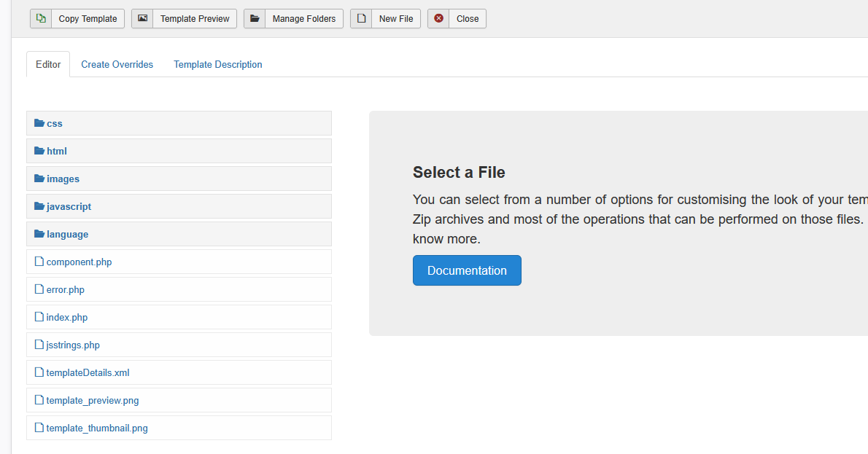Expand the javascript folder
The width and height of the screenshot is (868, 454).
coord(68,207)
